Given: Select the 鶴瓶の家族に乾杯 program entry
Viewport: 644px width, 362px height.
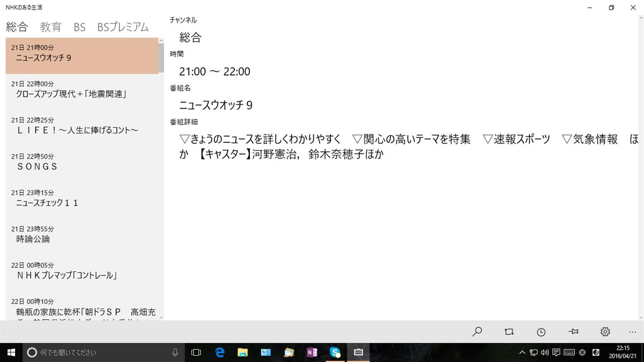Looking at the screenshot, I should coord(82,306).
